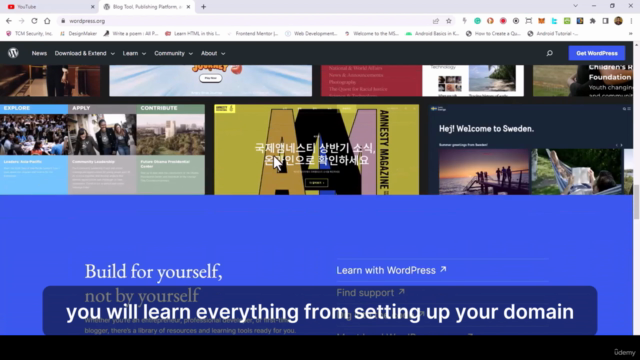Open Chrome's three-dot menu

(x=631, y=21)
